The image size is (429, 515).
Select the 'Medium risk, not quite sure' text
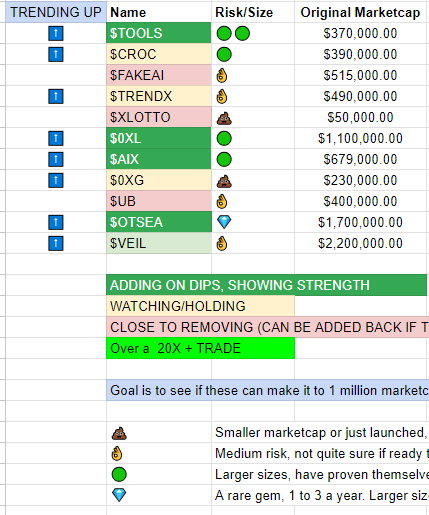tap(321, 454)
